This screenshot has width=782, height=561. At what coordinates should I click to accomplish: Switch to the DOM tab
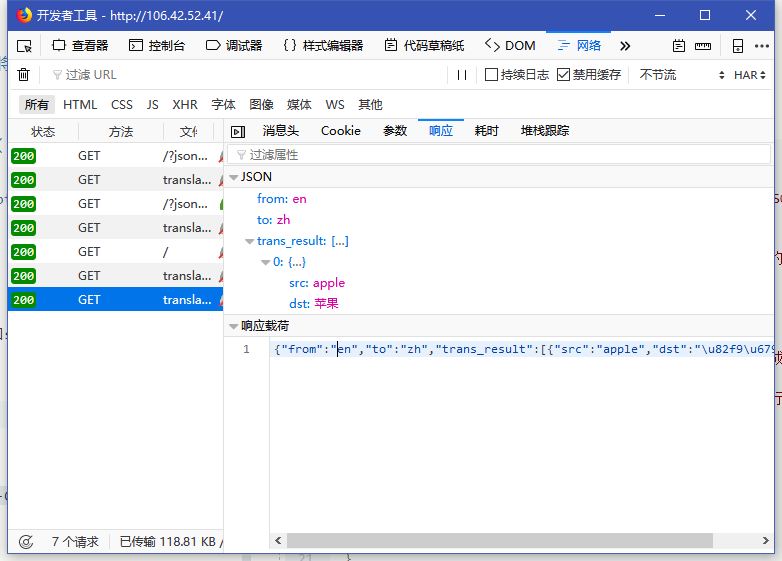point(510,46)
